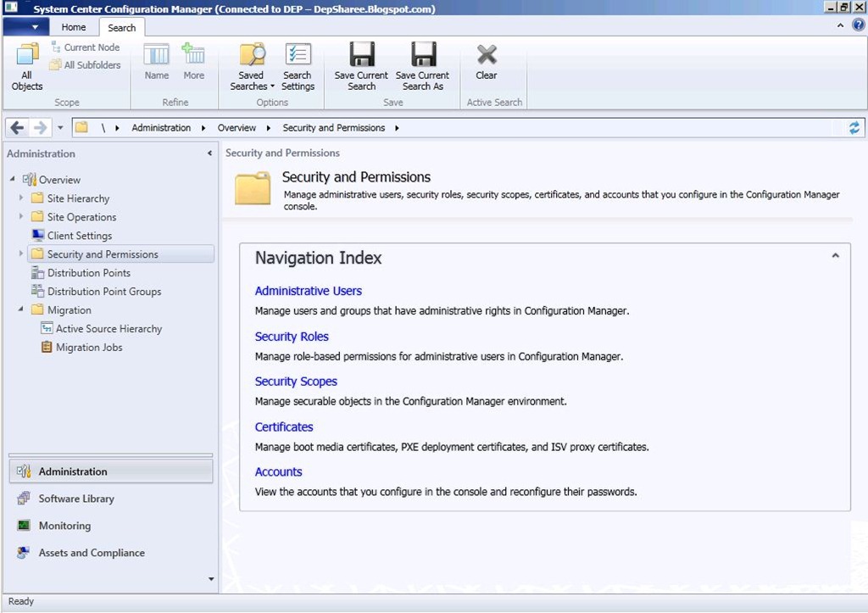Click workspace pane options arrow at bottom
This screenshot has width=868, height=613.
pyautogui.click(x=211, y=579)
